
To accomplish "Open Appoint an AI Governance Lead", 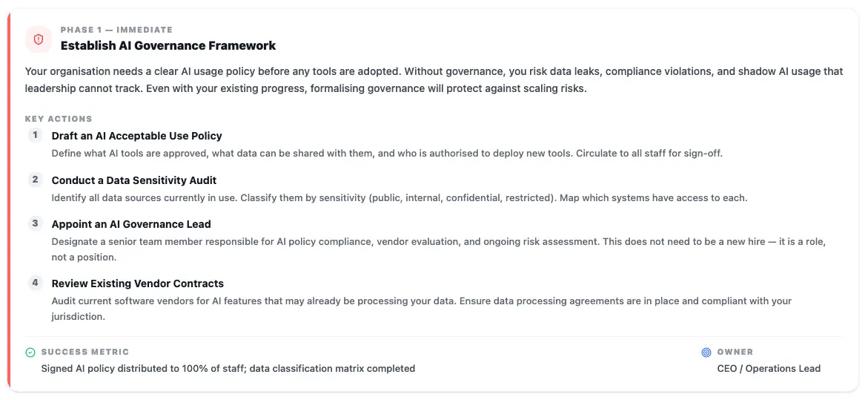I will click(x=131, y=224).
